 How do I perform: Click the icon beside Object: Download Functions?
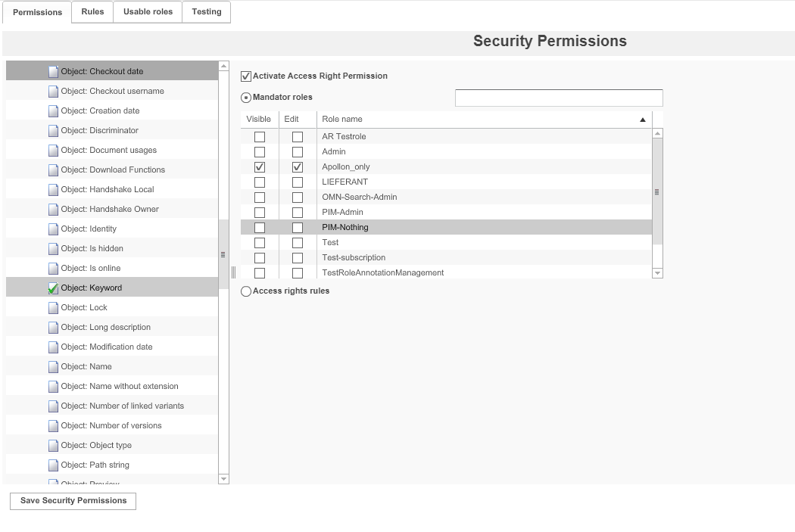coord(52,169)
